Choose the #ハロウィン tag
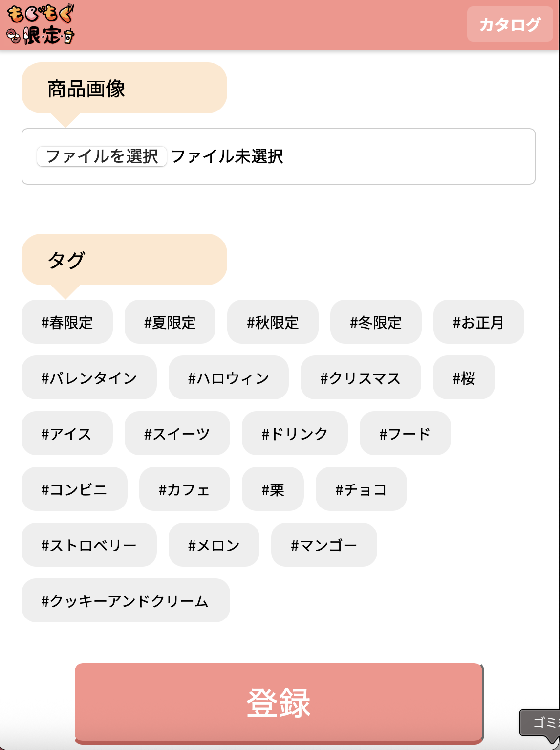Image resolution: width=560 pixels, height=750 pixels. pyautogui.click(x=229, y=378)
